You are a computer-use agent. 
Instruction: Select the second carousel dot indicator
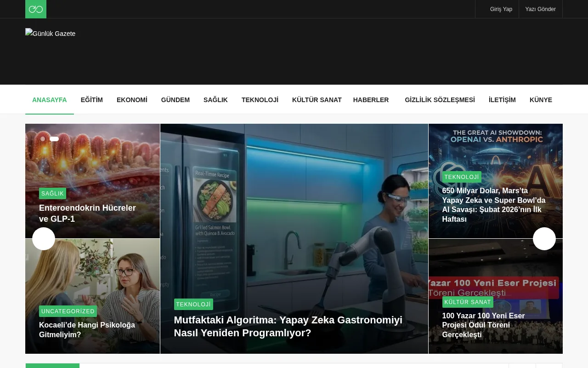(54, 139)
